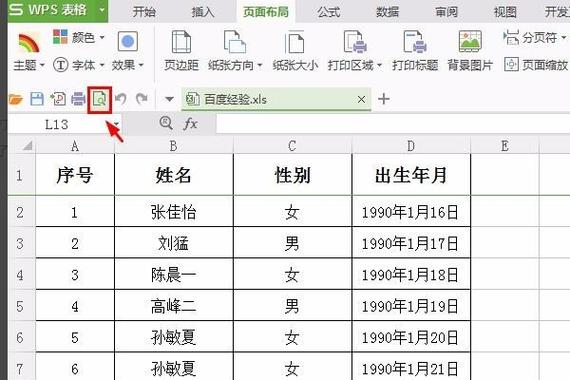Open the name box dropdown arrow
Screen dimensions: 570x380
point(116,125)
